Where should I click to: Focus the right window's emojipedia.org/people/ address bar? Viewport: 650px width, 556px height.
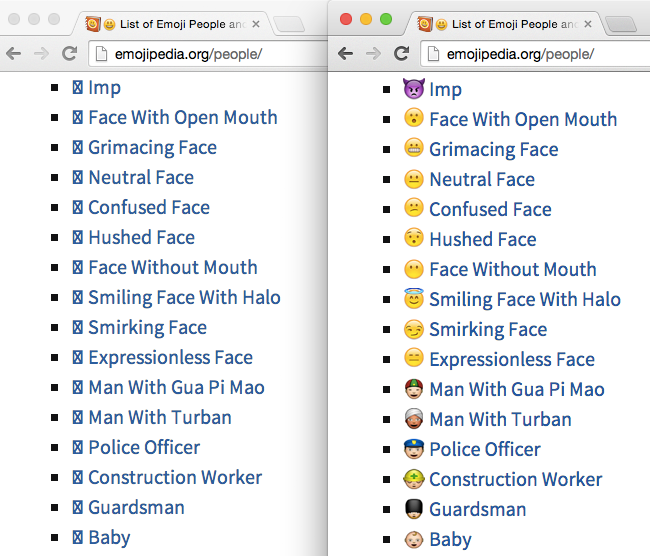pos(535,54)
